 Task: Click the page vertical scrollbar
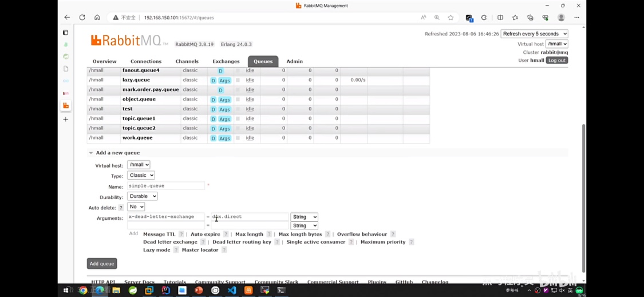tap(584, 197)
